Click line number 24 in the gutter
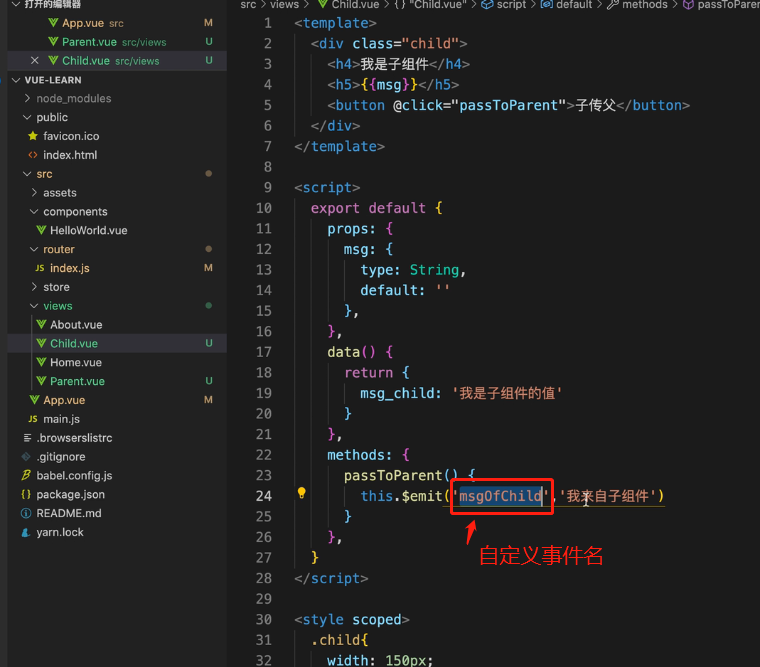The width and height of the screenshot is (760, 667). coord(264,496)
